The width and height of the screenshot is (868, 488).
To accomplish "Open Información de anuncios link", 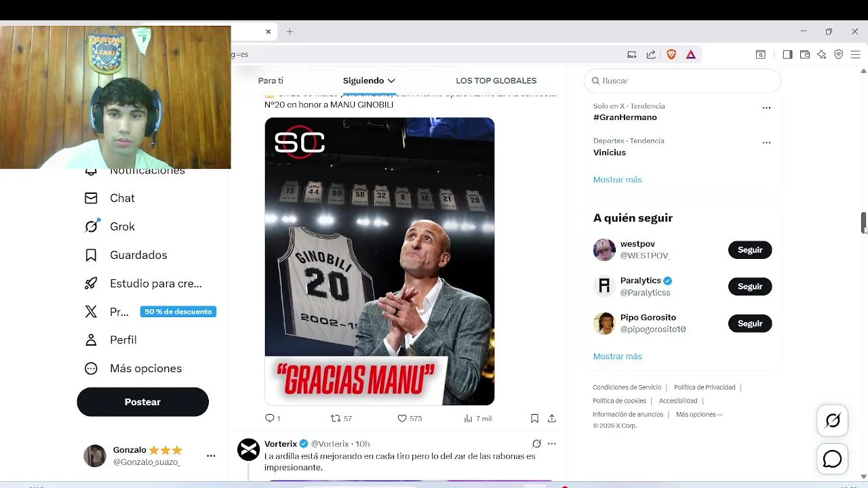I will (x=628, y=415).
